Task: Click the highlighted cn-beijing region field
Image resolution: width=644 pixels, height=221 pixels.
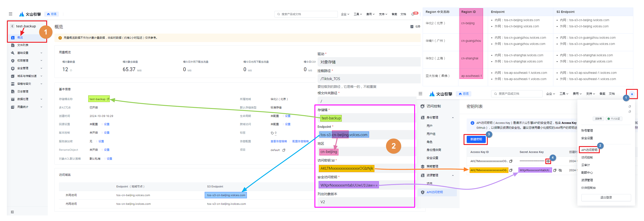Action: 329,152
